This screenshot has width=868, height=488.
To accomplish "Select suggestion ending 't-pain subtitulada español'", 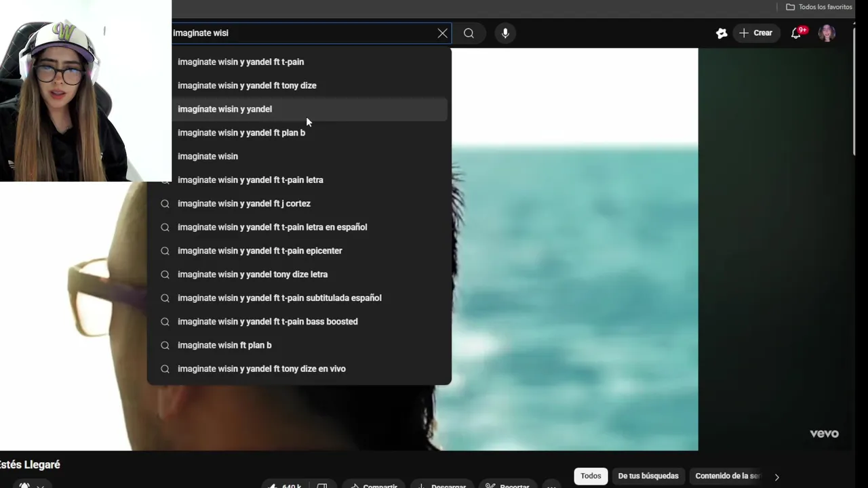I will 299,298.
